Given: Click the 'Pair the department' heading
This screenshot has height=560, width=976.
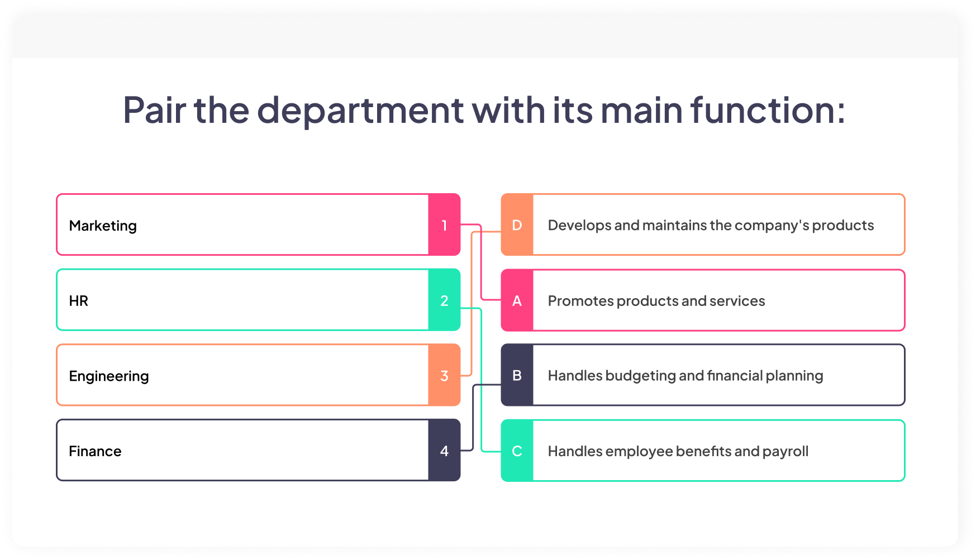Looking at the screenshot, I should 484,110.
